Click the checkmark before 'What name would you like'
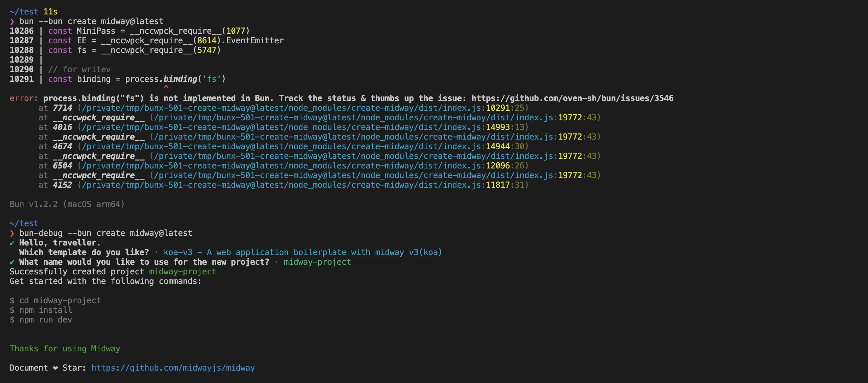Image resolution: width=868 pixels, height=383 pixels. [x=12, y=262]
